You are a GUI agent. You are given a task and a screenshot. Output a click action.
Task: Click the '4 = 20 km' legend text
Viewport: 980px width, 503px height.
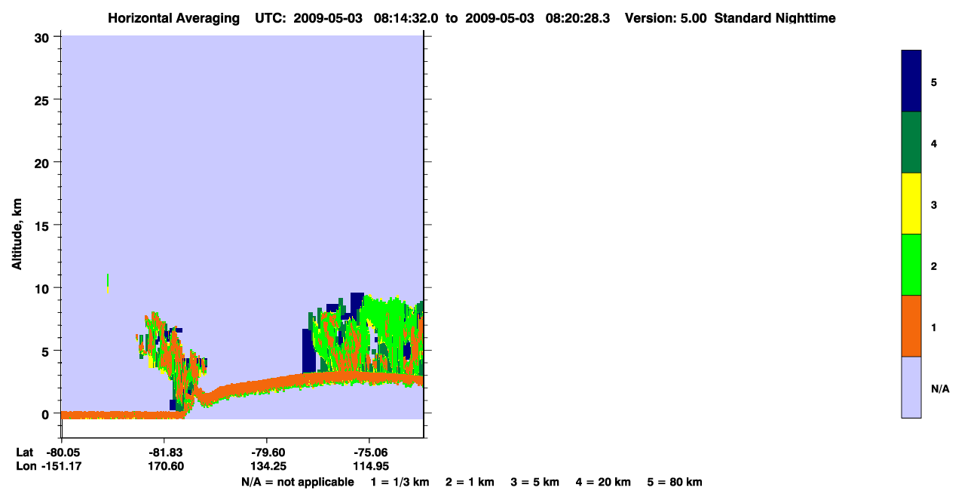(604, 482)
